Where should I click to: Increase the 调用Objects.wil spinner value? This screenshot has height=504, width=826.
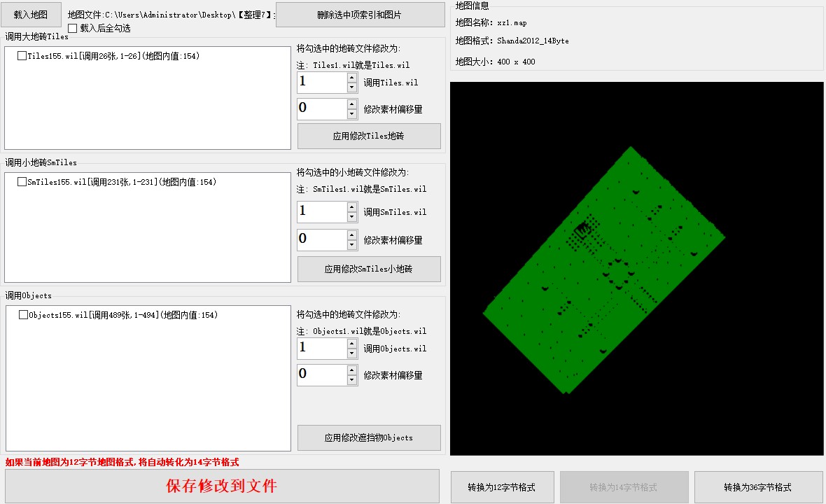point(352,343)
